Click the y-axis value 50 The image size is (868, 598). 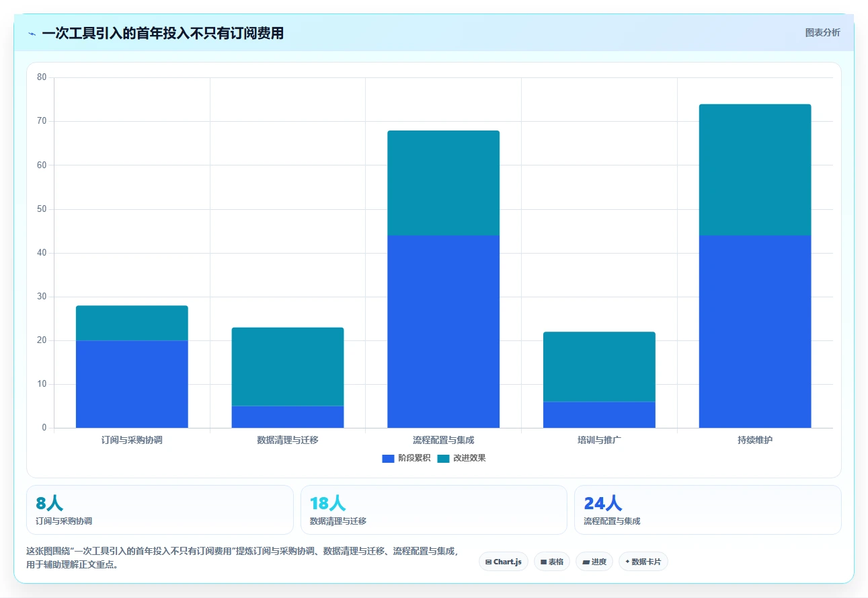(42, 209)
